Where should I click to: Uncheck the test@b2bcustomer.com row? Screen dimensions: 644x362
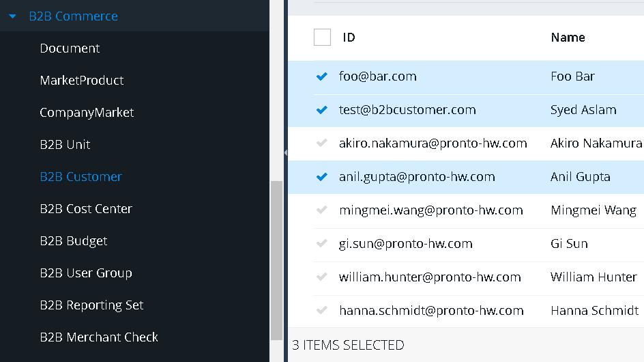click(322, 110)
